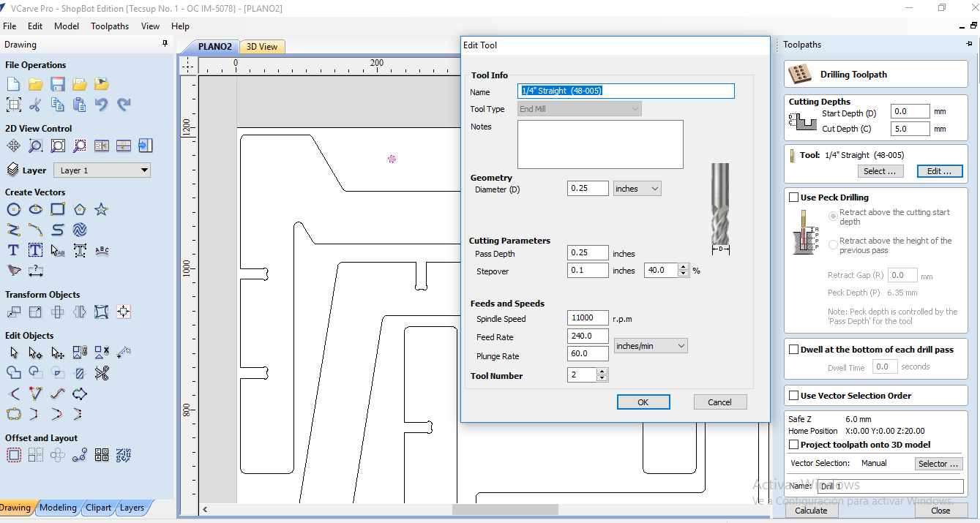Screen dimensions: 980x523
Task: Click the Feed Rate value field
Action: [588, 336]
